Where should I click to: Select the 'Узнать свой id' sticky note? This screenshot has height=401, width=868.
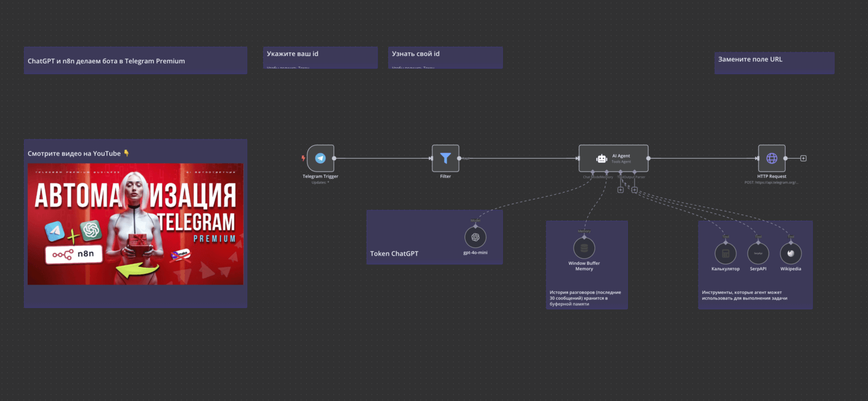445,58
